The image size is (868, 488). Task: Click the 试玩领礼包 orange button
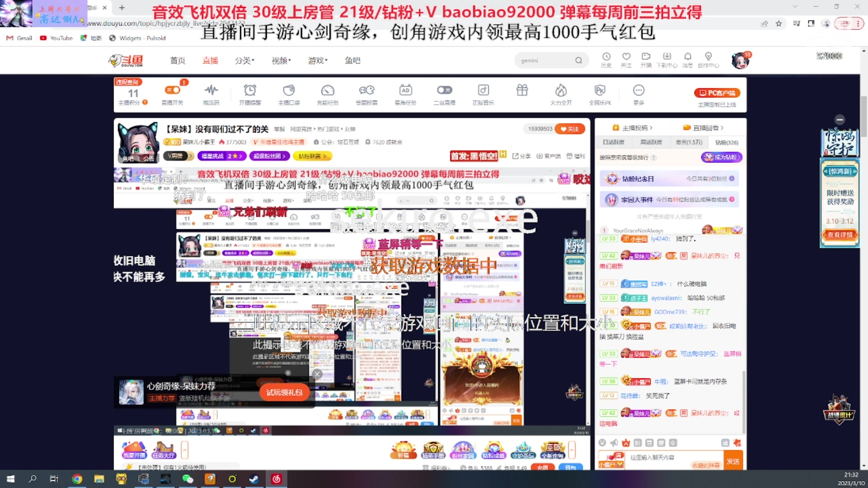[x=284, y=392]
